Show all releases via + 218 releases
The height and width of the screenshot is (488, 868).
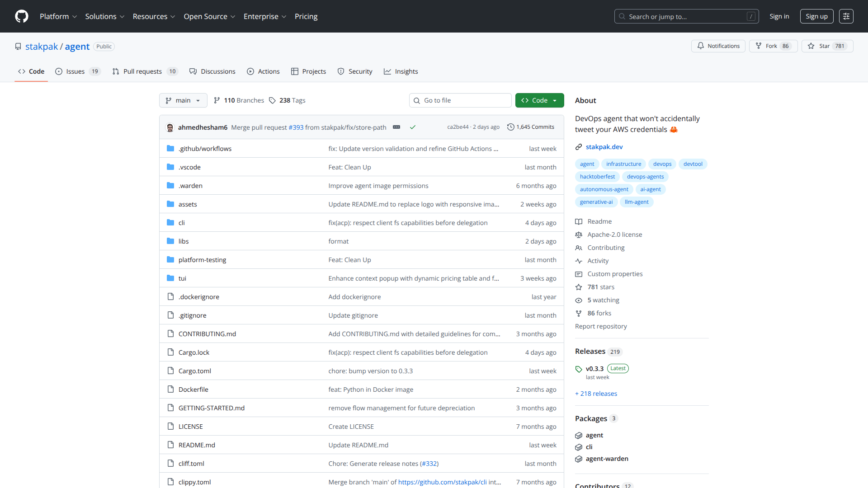tap(596, 393)
